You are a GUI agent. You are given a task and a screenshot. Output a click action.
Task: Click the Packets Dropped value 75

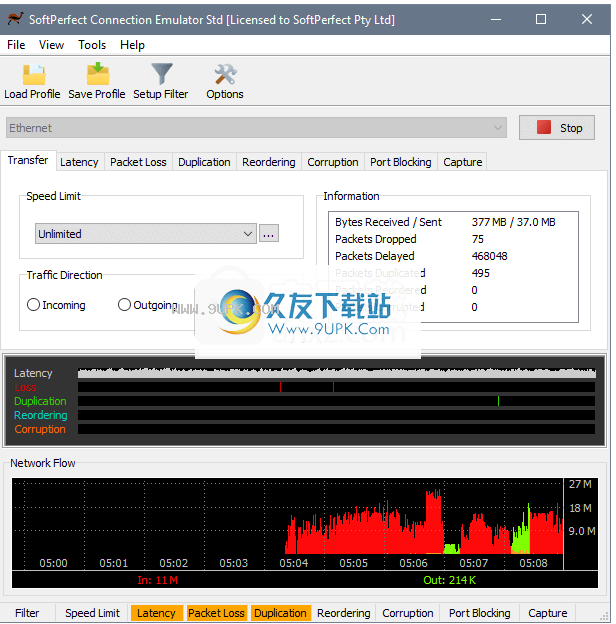coord(478,239)
